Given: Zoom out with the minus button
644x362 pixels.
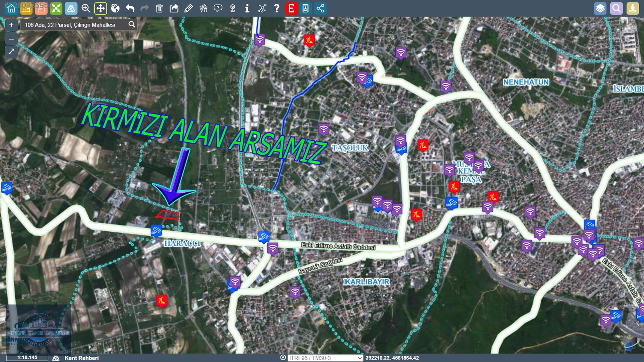Looking at the screenshot, I should (11, 39).
